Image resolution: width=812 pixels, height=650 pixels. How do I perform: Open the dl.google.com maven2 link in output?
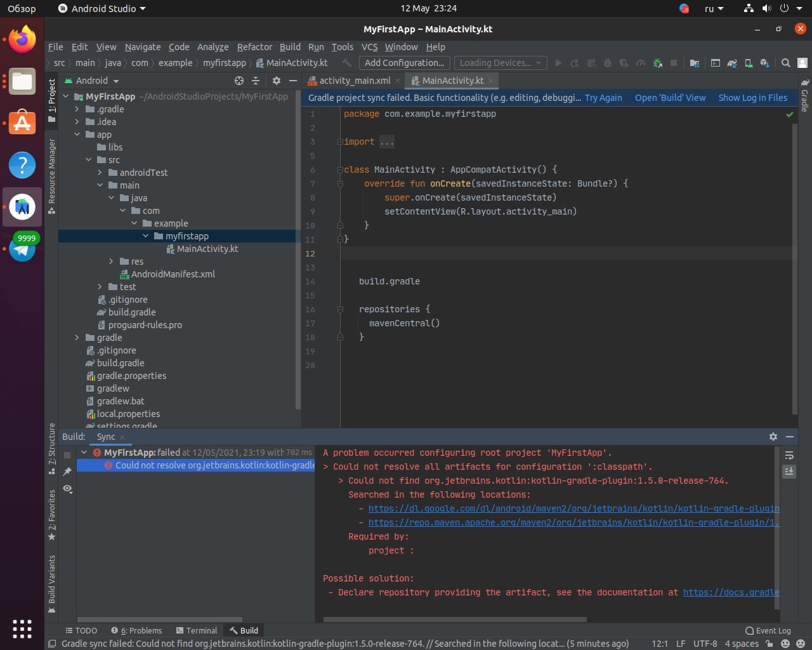click(x=573, y=508)
